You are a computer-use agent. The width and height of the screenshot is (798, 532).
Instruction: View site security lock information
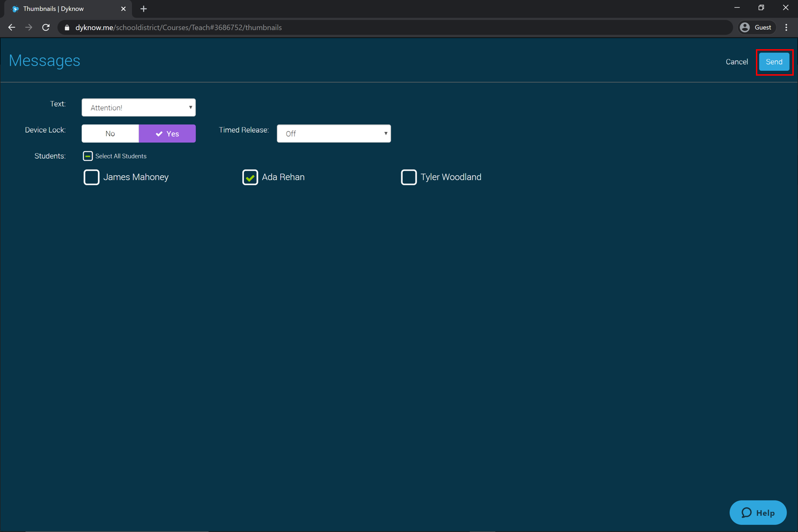(x=67, y=27)
